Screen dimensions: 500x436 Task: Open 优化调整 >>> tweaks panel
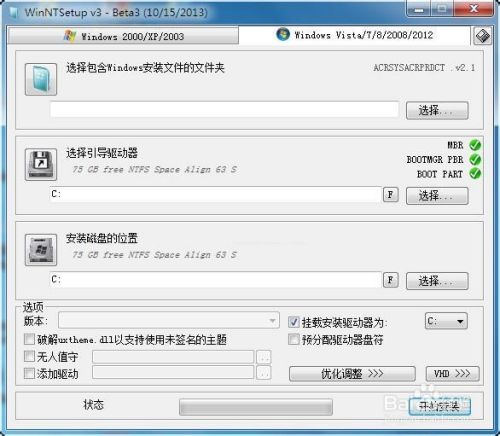[352, 374]
